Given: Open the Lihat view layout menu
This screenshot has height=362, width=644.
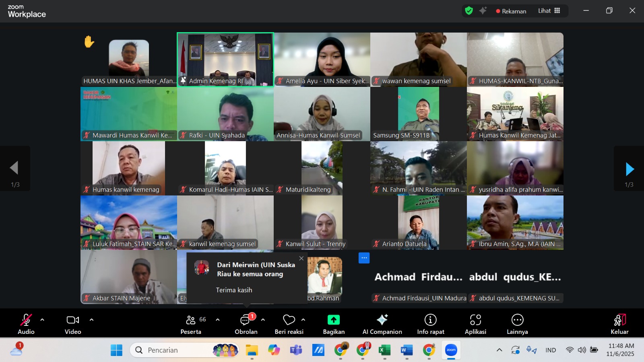Looking at the screenshot, I should pos(549,11).
